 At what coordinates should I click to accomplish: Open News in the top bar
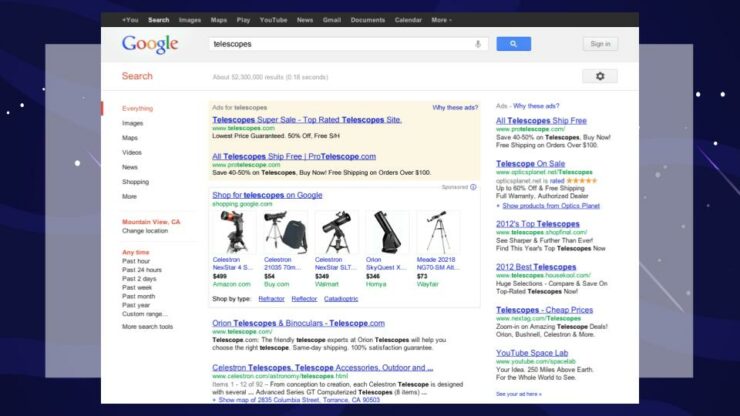click(x=305, y=20)
